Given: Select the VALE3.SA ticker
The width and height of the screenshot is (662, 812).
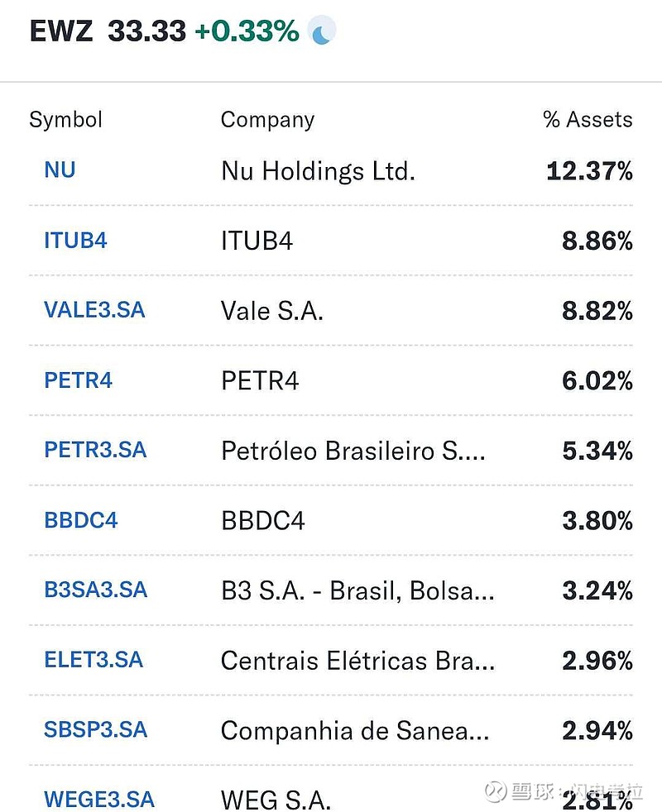Looking at the screenshot, I should (94, 310).
